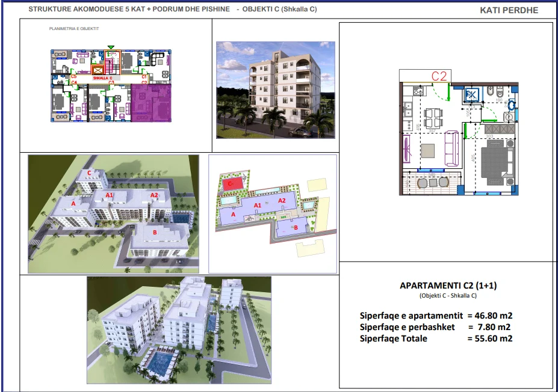This screenshot has height=392, width=558.
Task: Click the green entrance arrow on floor plan
Action: click(x=111, y=47)
